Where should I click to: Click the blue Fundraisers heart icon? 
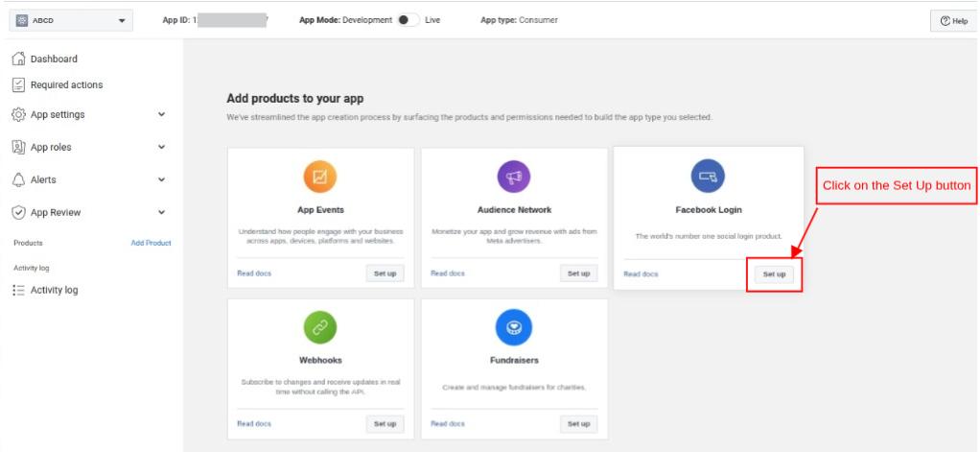coord(514,327)
